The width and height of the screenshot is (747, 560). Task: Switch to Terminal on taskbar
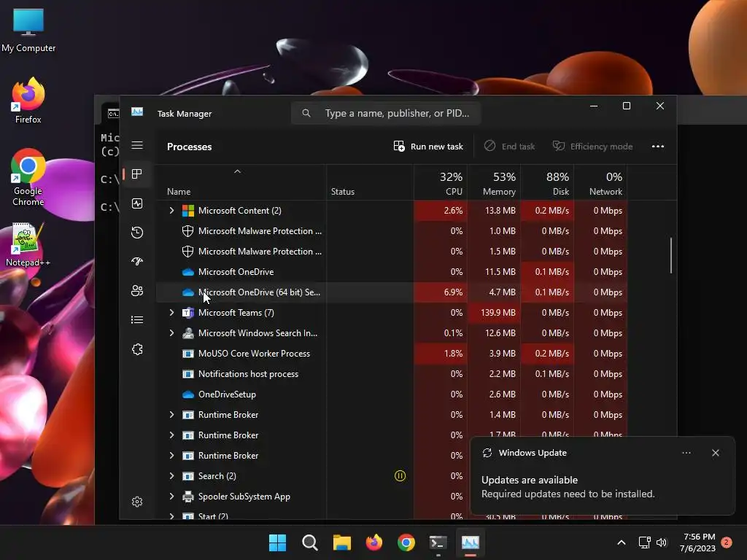tap(438, 542)
